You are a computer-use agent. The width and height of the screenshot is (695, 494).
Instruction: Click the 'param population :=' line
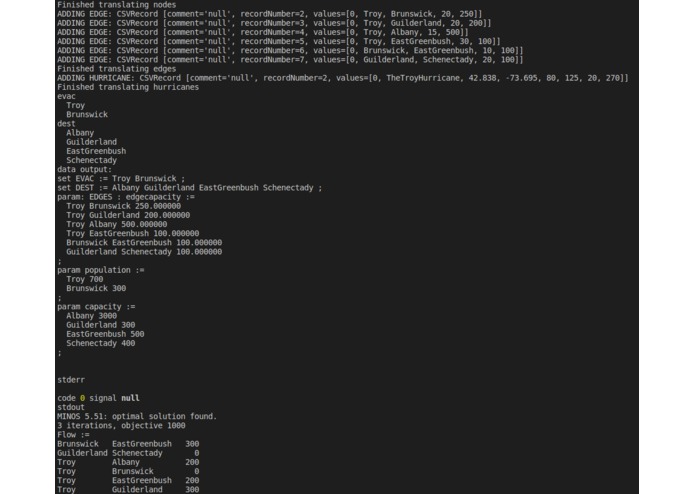pyautogui.click(x=101, y=270)
